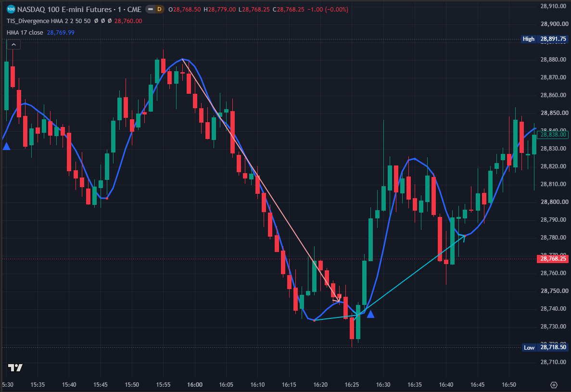The image size is (571, 392).
Task: Click the High 28,891.75 price label
Action: 545,39
